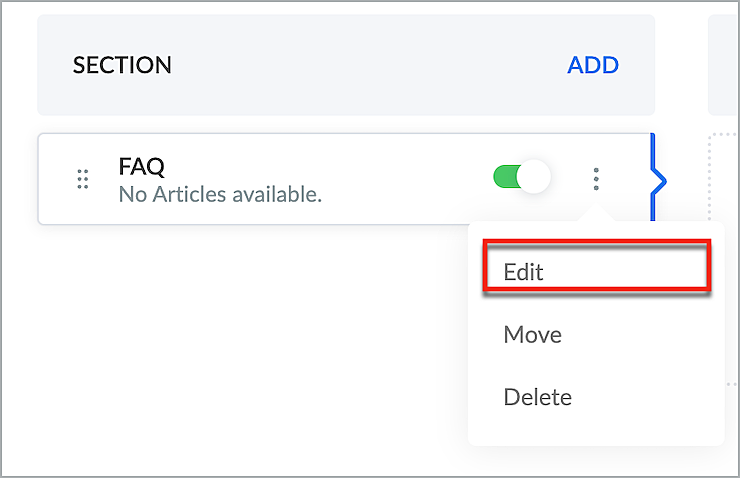Click the drag handle beside FAQ
The image size is (740, 478).
click(x=83, y=179)
